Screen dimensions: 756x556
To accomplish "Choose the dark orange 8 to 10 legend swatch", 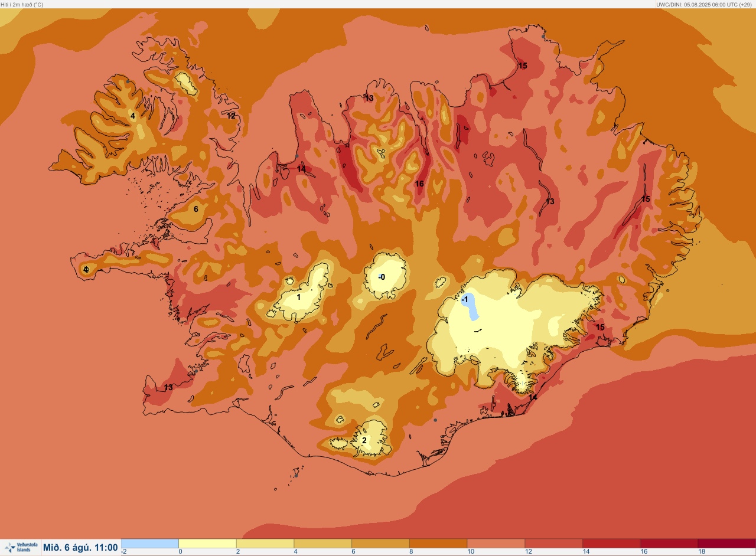I will coord(438,543).
